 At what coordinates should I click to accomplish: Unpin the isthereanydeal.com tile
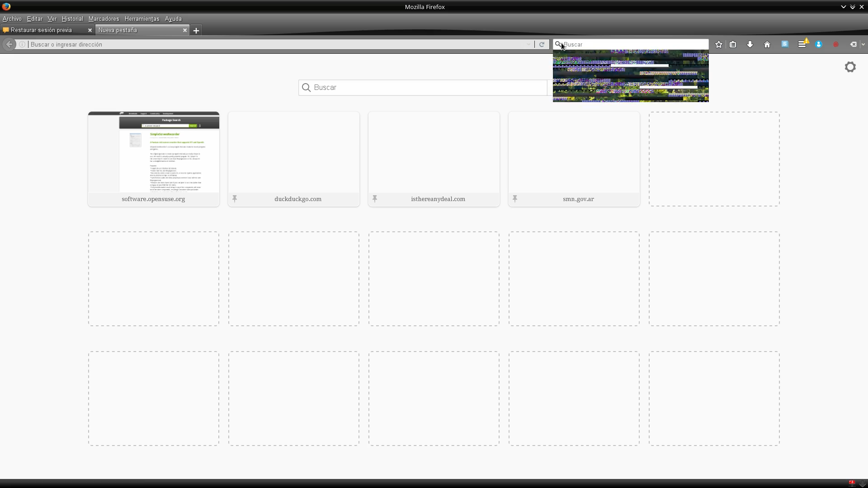pos(375,198)
